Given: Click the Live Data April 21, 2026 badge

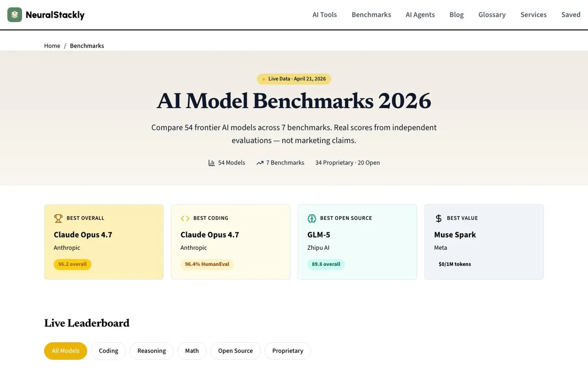Looking at the screenshot, I should coord(294,79).
